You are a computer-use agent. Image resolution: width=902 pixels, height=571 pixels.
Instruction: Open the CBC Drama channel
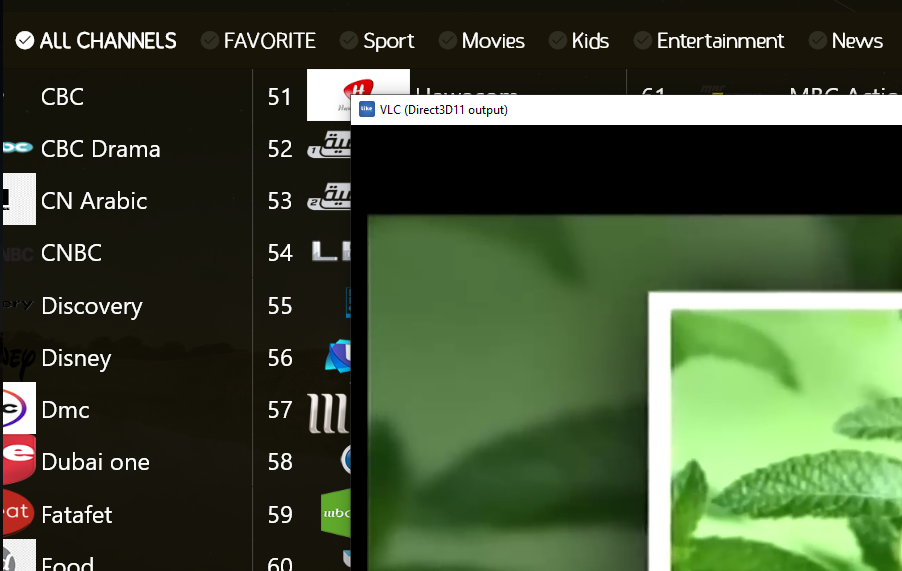pos(101,149)
